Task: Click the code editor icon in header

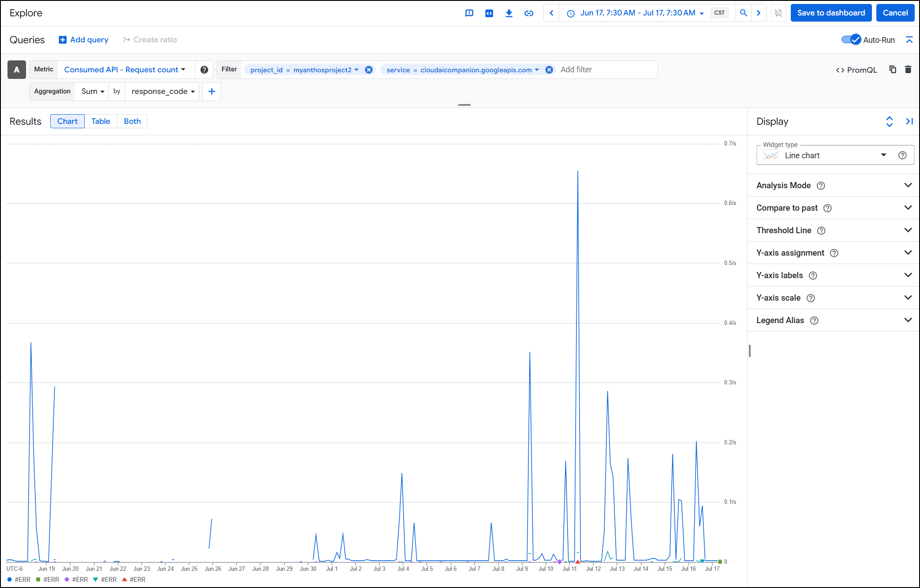Action: [x=489, y=13]
